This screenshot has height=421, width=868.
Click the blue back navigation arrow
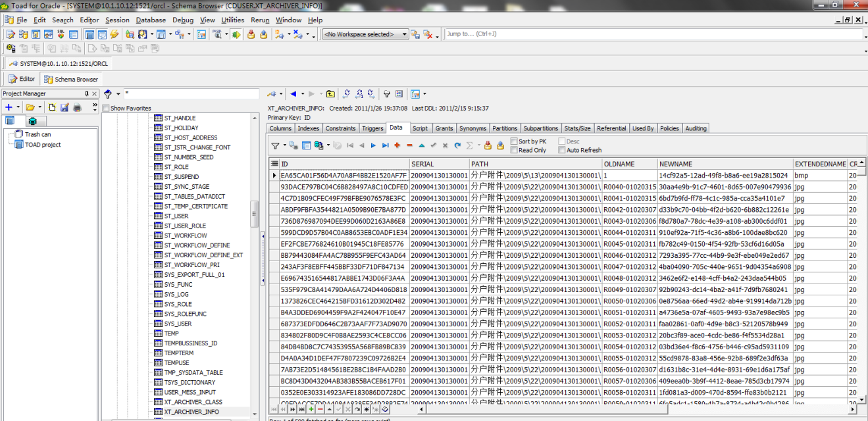293,94
